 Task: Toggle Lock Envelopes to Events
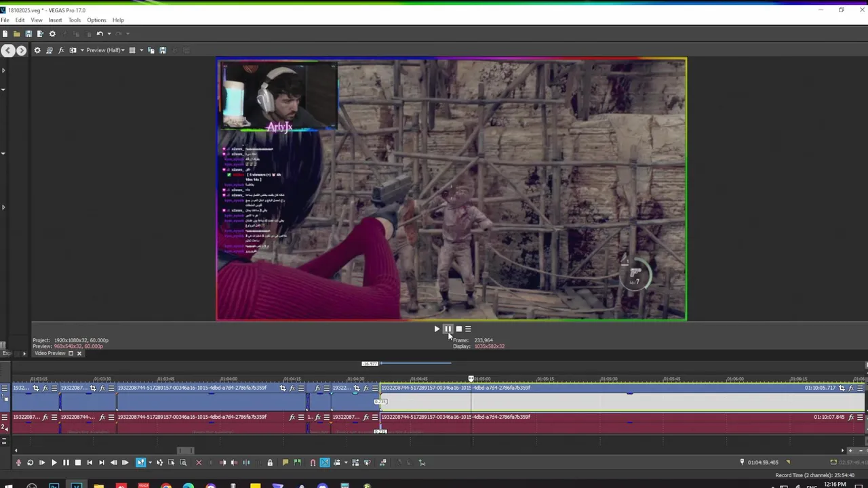(x=355, y=462)
